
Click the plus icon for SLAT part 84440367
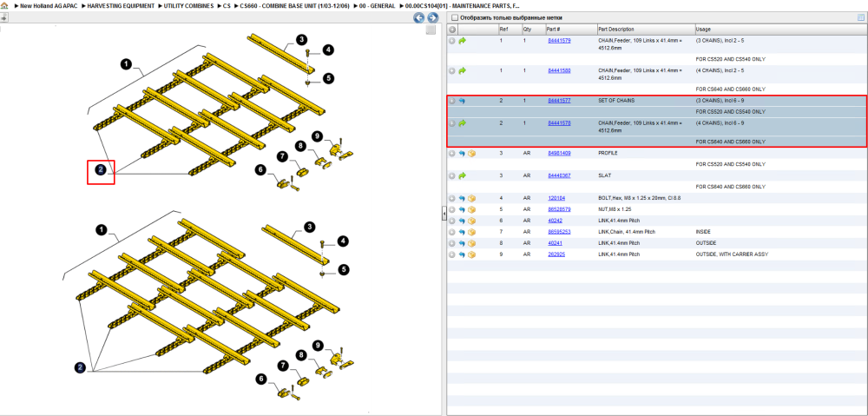pyautogui.click(x=452, y=175)
